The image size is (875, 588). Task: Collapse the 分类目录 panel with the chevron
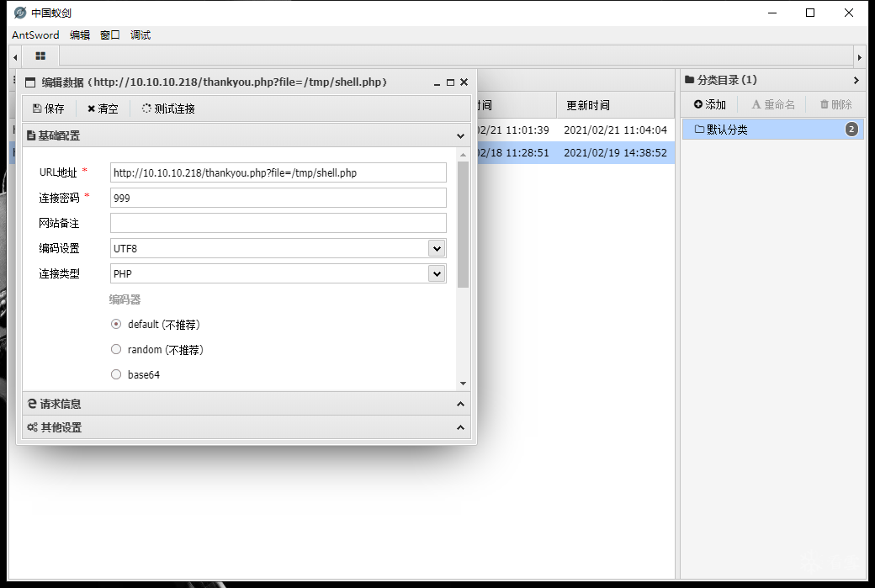pyautogui.click(x=856, y=80)
